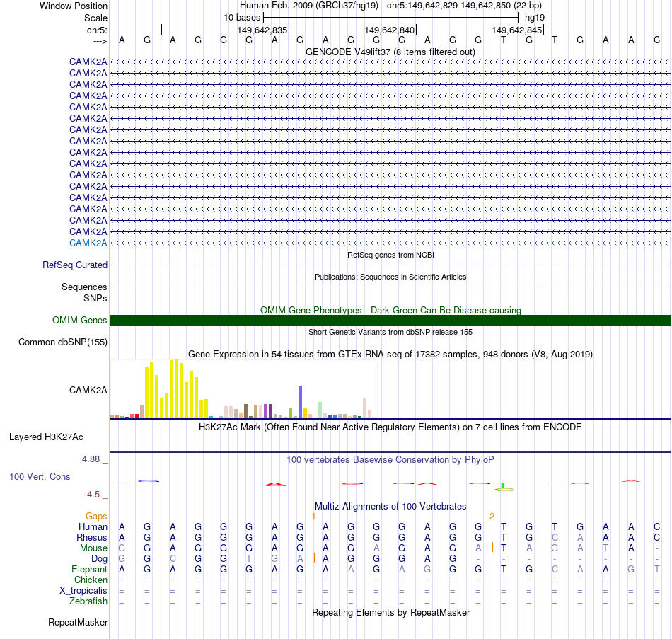Click the Scale track label

pos(95,18)
